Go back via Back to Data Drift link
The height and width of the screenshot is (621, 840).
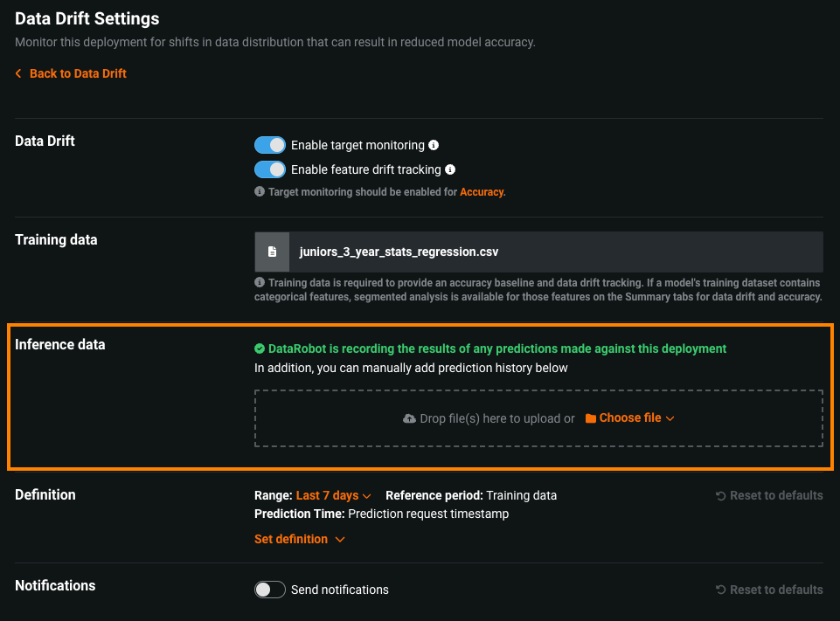[x=78, y=74]
